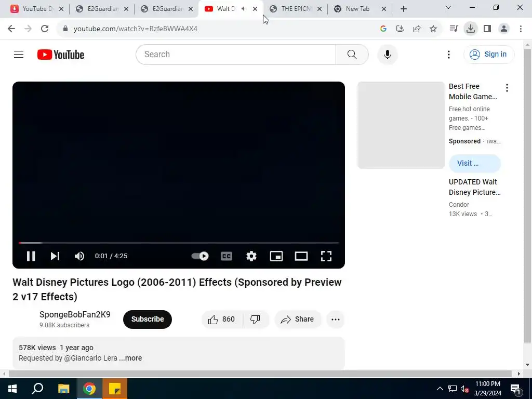532x399 pixels.
Task: Open media controls in toolbar
Action: click(454, 29)
